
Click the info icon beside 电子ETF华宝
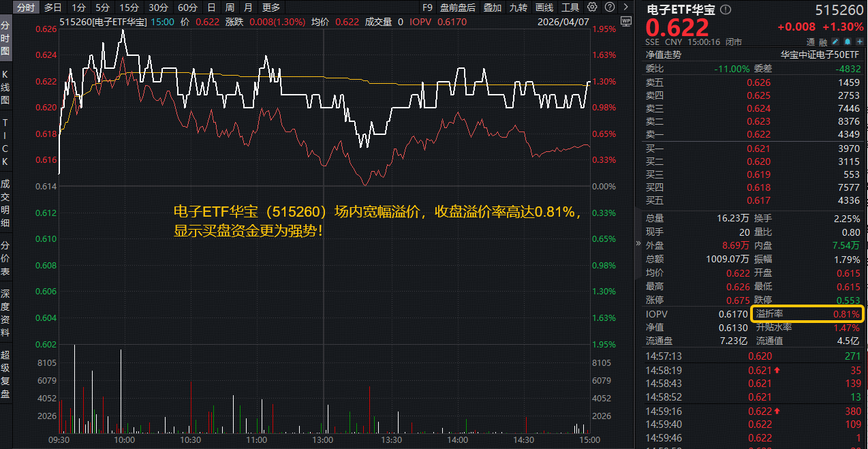tap(725, 10)
